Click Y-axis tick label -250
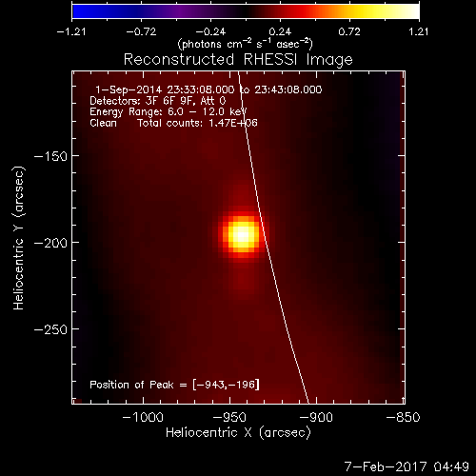 click(x=50, y=329)
